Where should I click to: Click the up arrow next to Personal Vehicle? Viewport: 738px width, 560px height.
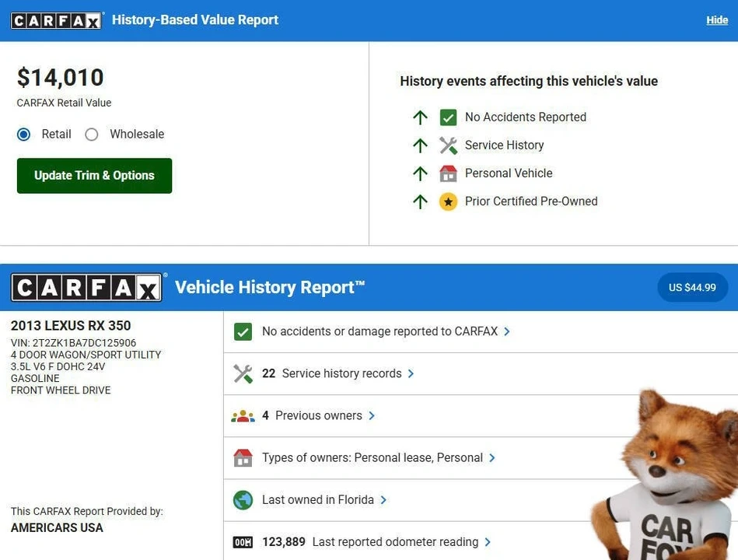[x=420, y=173]
